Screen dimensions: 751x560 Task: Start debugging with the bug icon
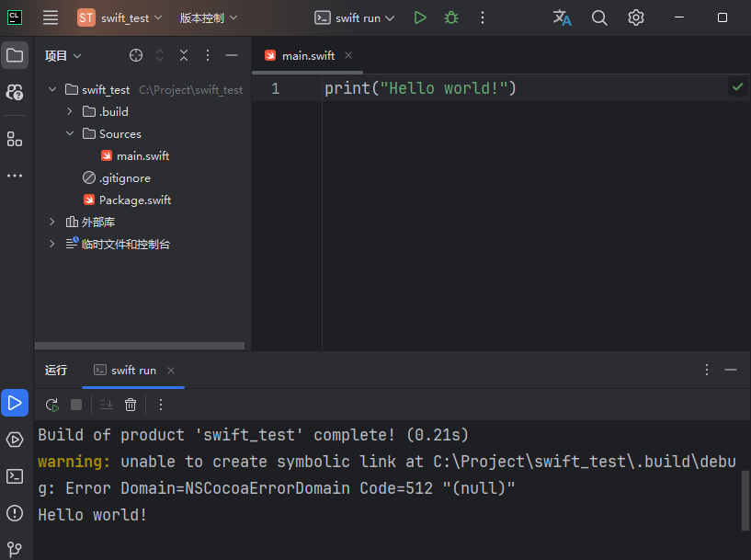(x=450, y=17)
